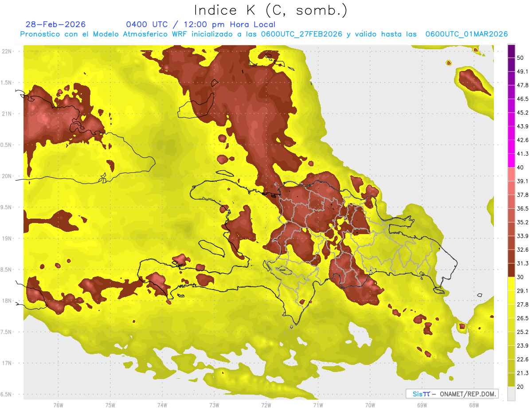Click the colorbar value '26.5'
Viewport: 532px width, 411px height.
point(523,318)
